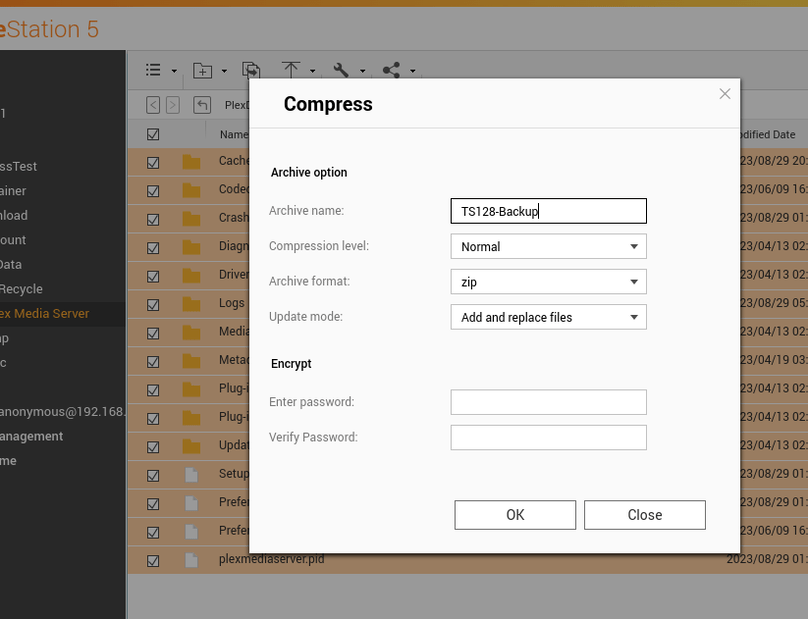Click the share icon
808x619 pixels.
click(391, 70)
